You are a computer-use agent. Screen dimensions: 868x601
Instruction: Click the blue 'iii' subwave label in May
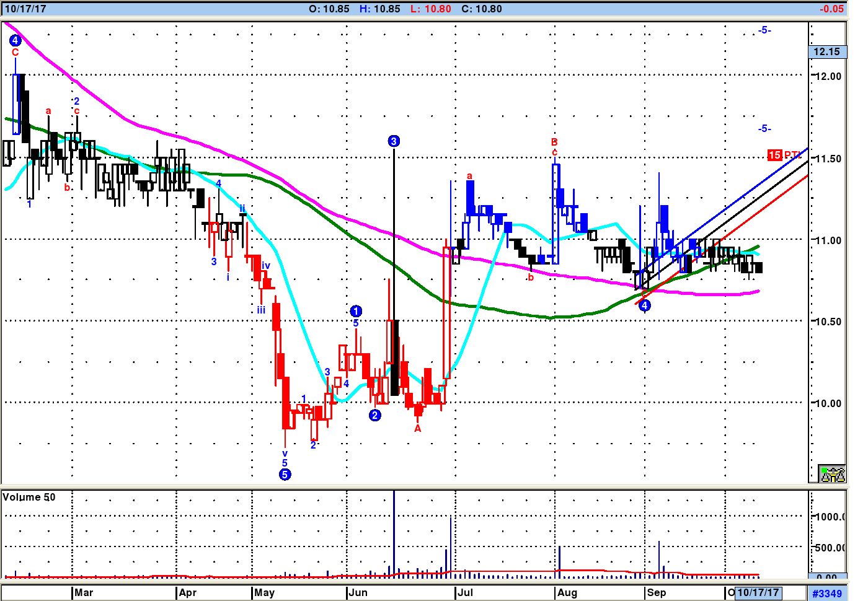coord(261,310)
